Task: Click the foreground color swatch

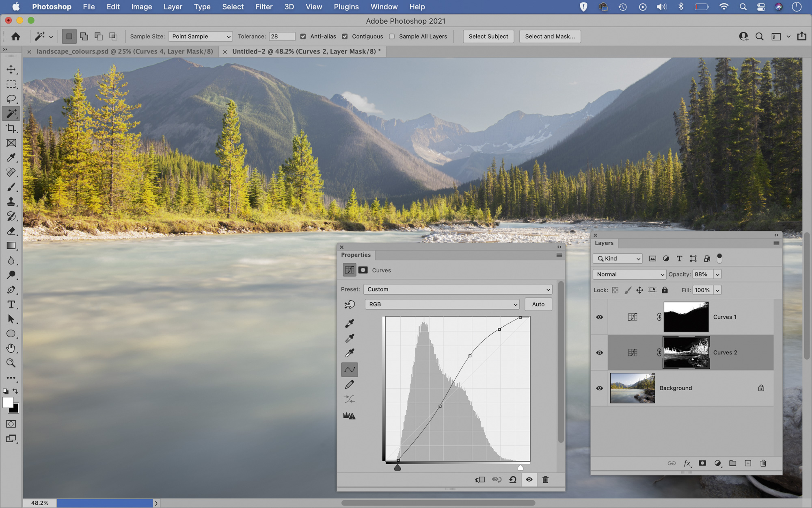Action: pos(7,402)
